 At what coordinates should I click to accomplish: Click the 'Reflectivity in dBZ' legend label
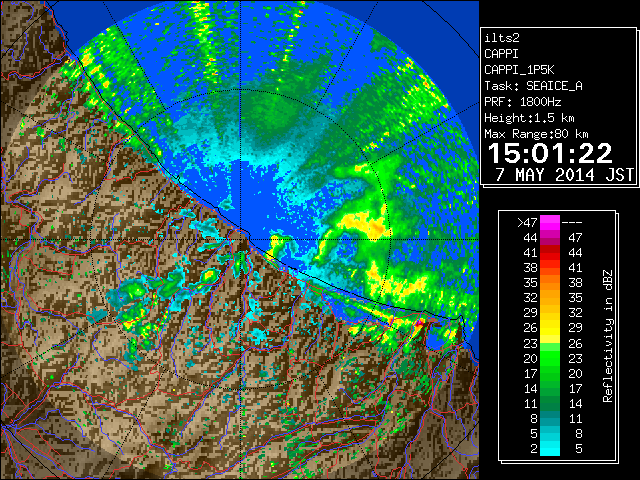coord(608,336)
